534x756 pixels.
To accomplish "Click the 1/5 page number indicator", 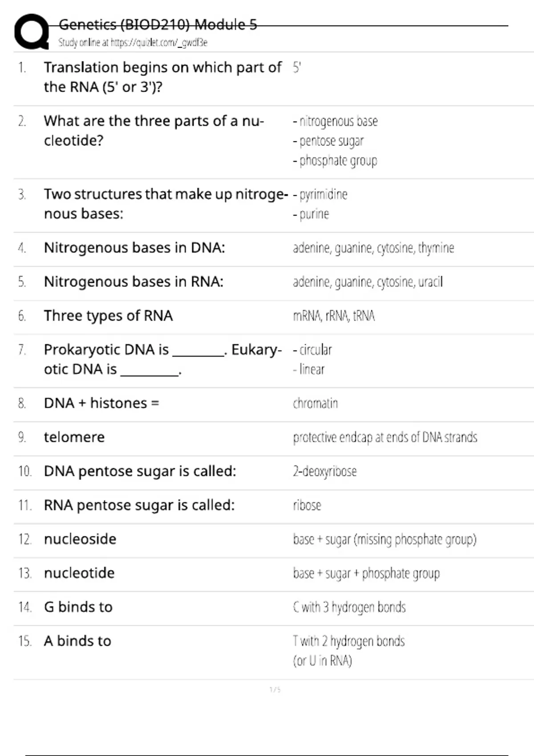I will (x=275, y=690).
